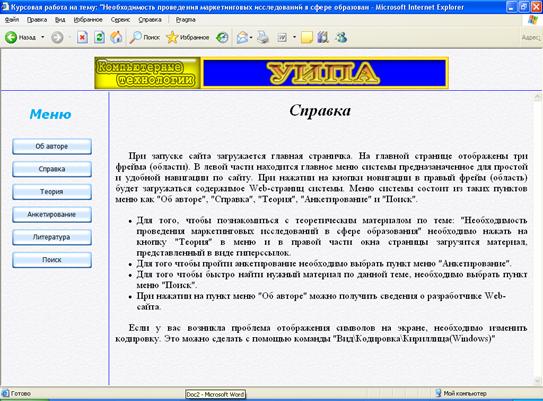Open the Избранное menu in menu bar
543x401 pixels.
point(88,20)
